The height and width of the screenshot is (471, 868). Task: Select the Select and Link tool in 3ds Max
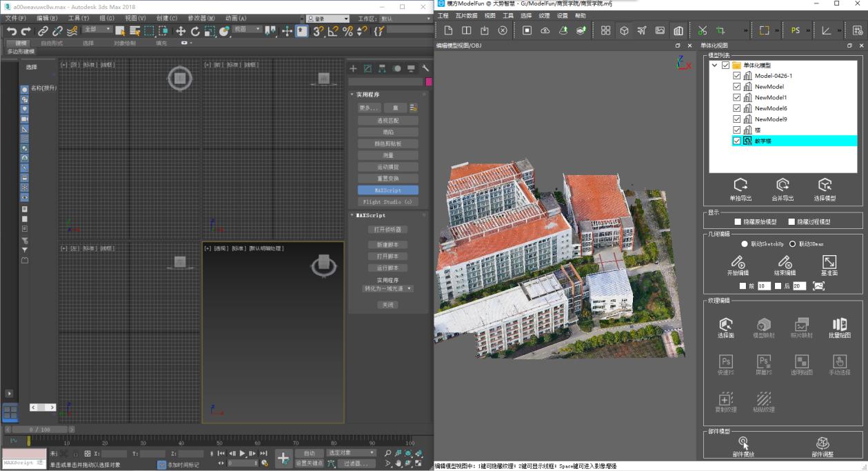pos(43,31)
